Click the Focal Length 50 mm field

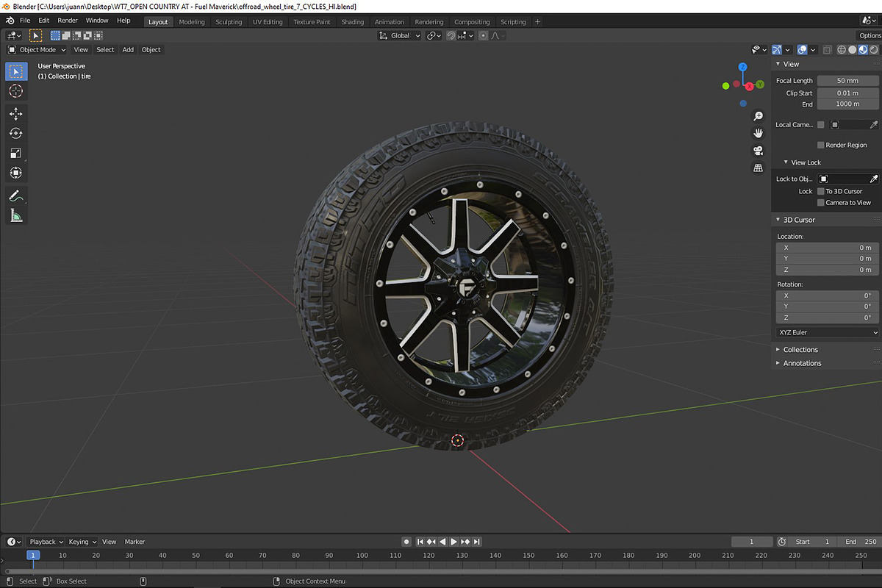pyautogui.click(x=847, y=81)
